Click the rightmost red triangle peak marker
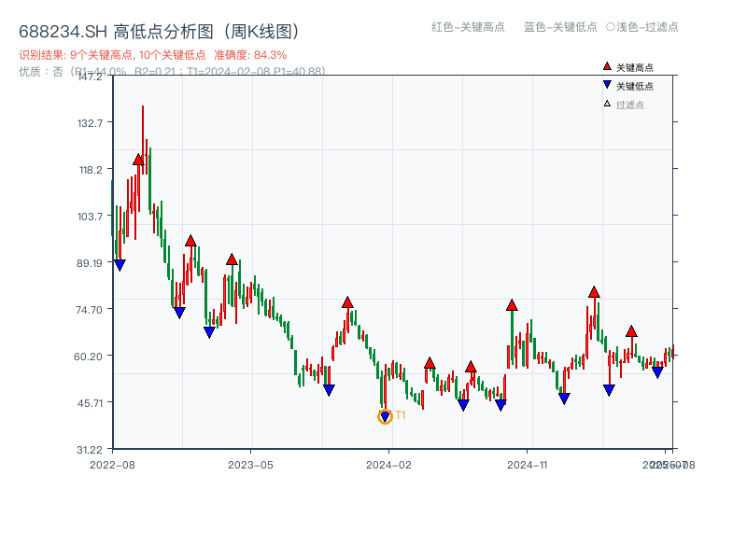This screenshot has height=560, width=747. (632, 330)
